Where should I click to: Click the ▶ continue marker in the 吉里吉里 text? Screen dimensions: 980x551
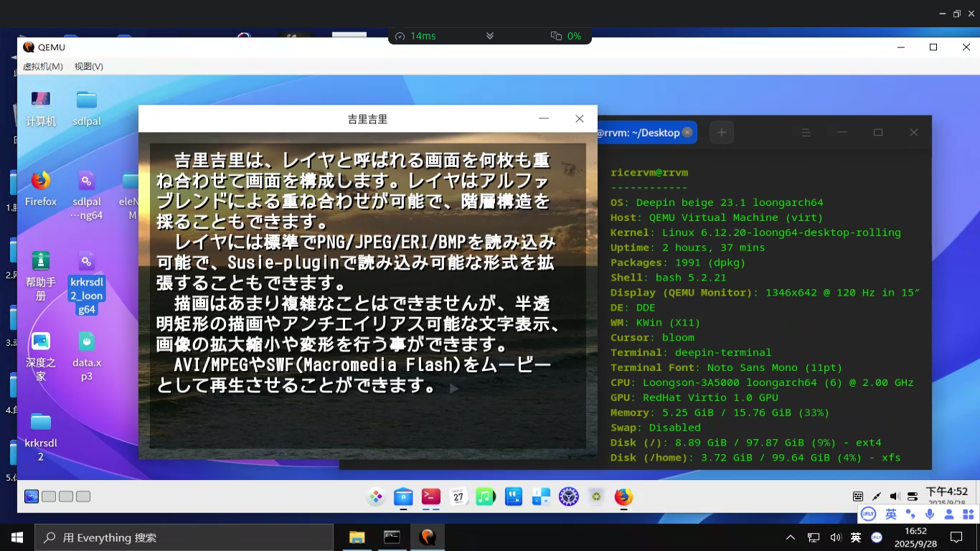pos(453,389)
